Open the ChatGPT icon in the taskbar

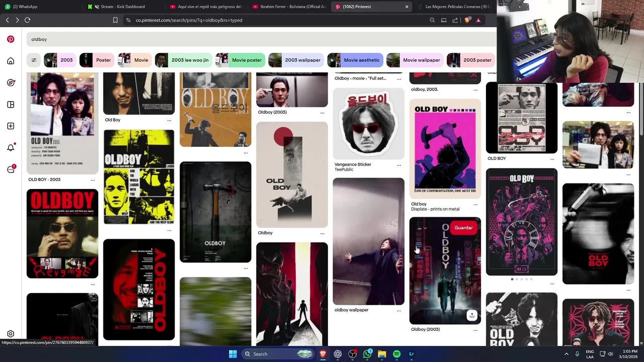[338, 354]
